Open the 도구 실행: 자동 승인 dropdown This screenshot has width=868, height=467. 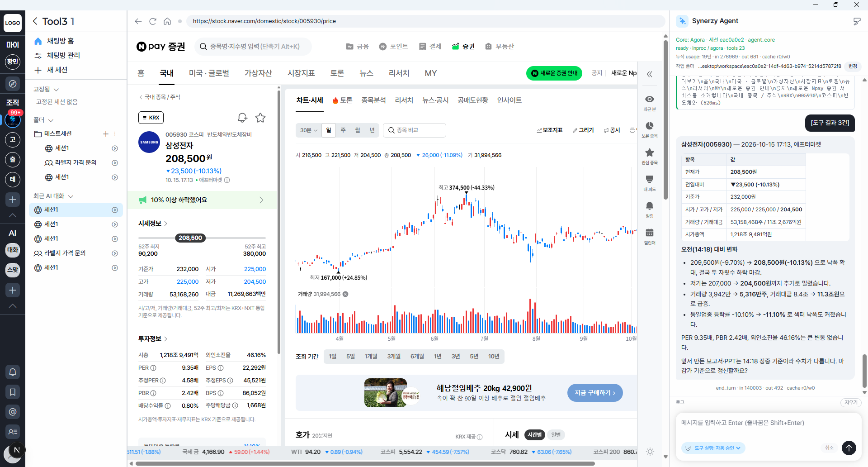(x=713, y=448)
